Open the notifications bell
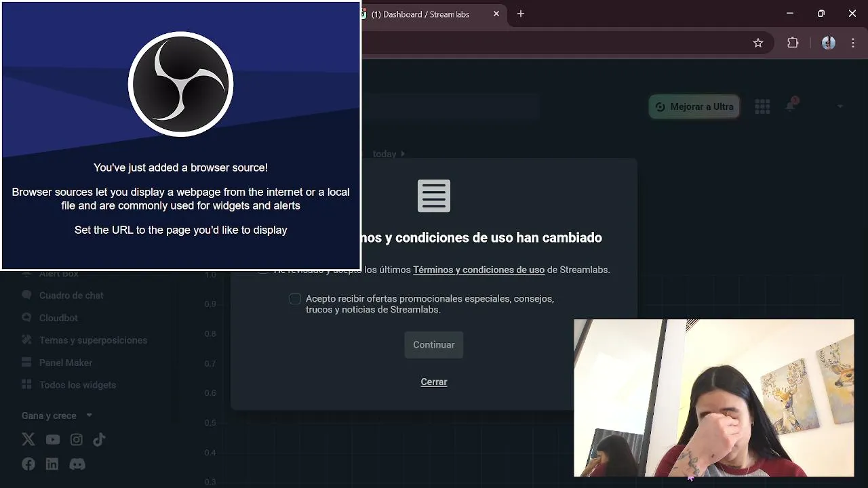Image resolution: width=868 pixels, height=488 pixels. tap(790, 106)
